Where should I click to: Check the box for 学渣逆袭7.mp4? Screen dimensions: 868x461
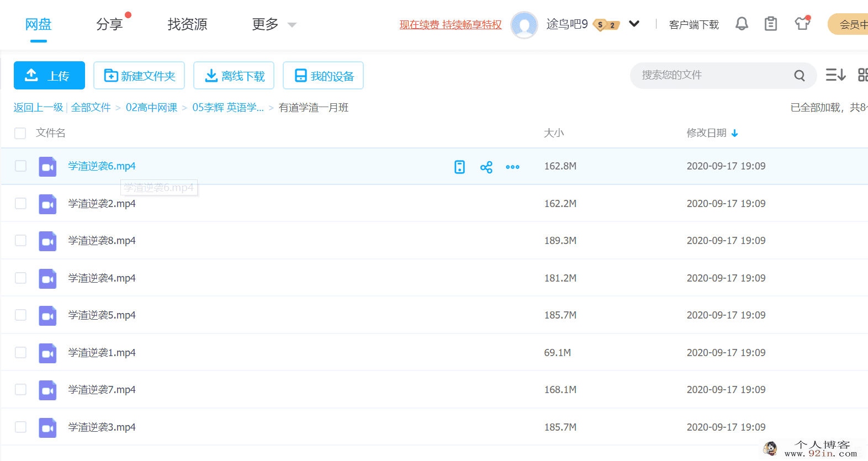(x=20, y=390)
